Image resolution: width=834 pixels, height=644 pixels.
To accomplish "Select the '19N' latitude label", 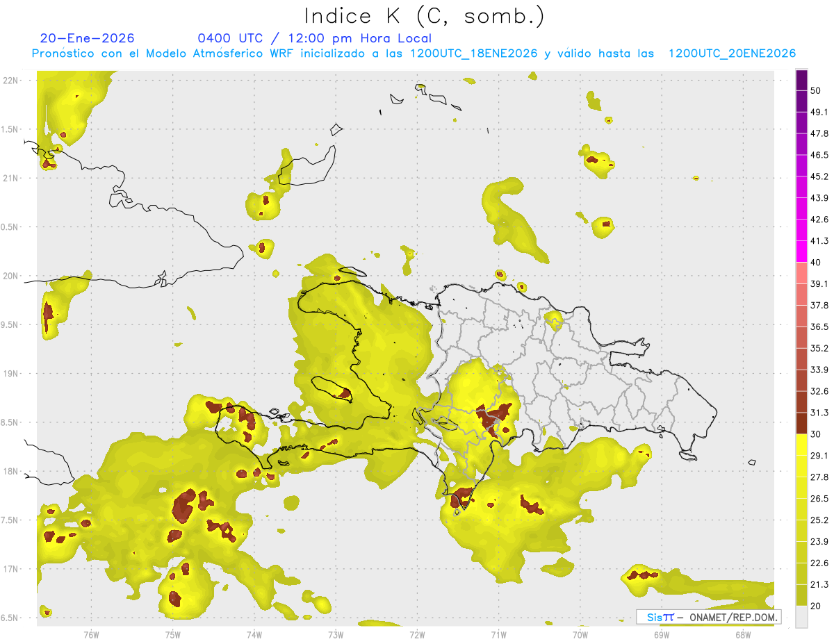I will coord(11,373).
